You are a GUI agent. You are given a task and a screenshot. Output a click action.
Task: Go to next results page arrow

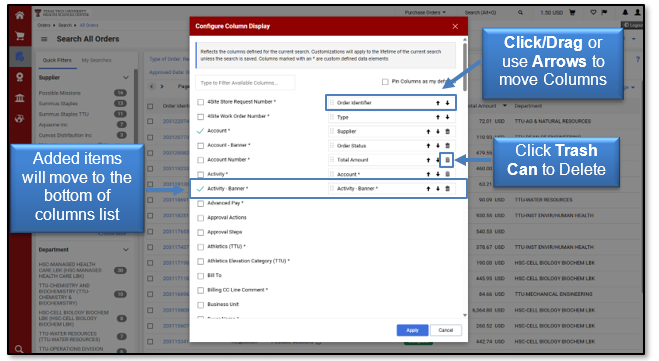click(x=162, y=87)
